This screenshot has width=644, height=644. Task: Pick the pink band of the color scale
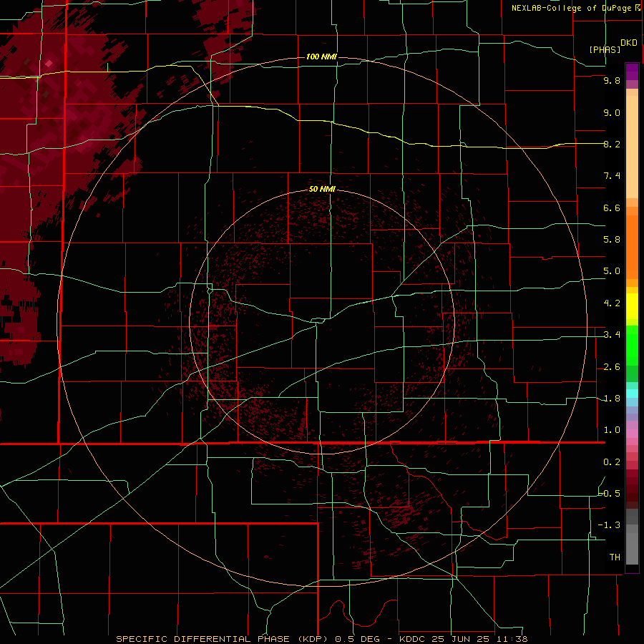(x=632, y=434)
